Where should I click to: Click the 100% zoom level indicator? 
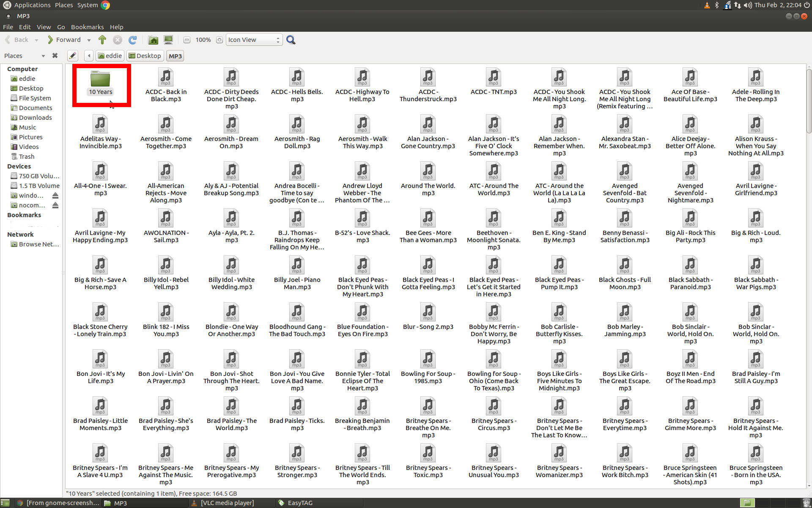click(x=203, y=40)
